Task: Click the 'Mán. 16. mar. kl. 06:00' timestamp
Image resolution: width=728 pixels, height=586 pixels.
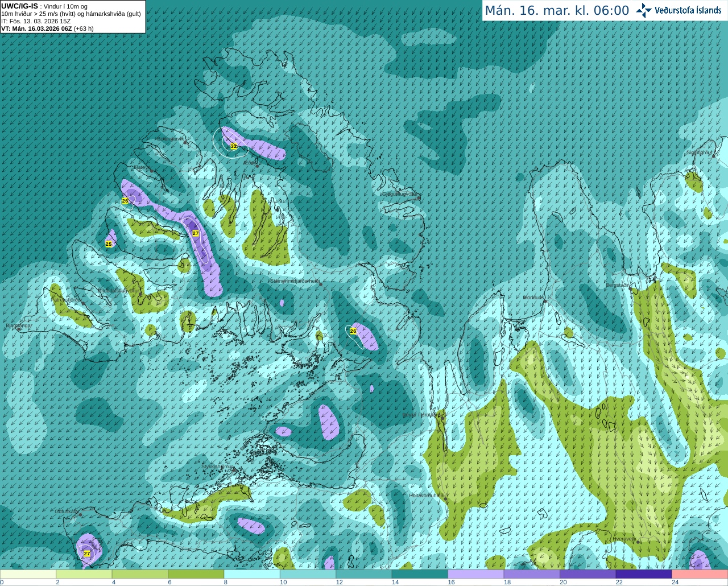Action: click(x=557, y=11)
